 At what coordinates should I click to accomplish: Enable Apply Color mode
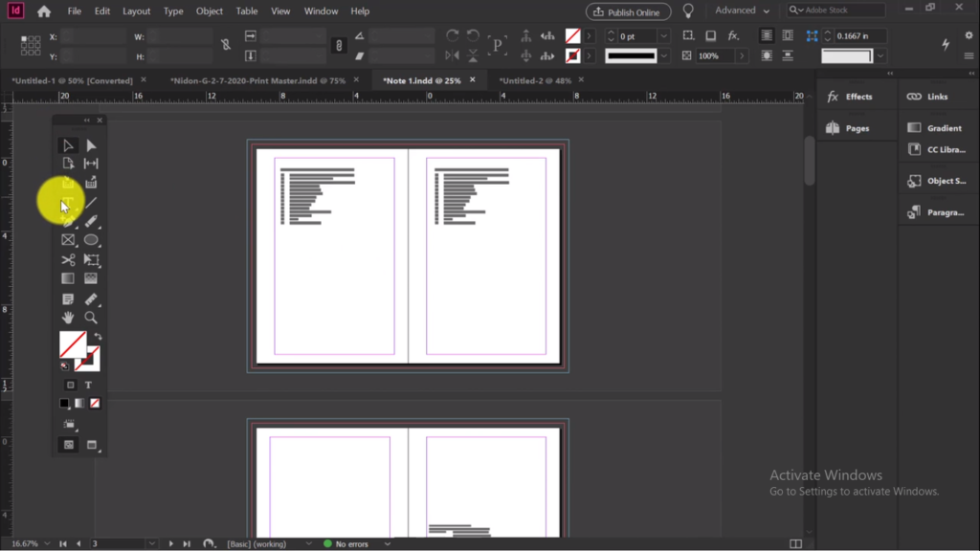64,404
